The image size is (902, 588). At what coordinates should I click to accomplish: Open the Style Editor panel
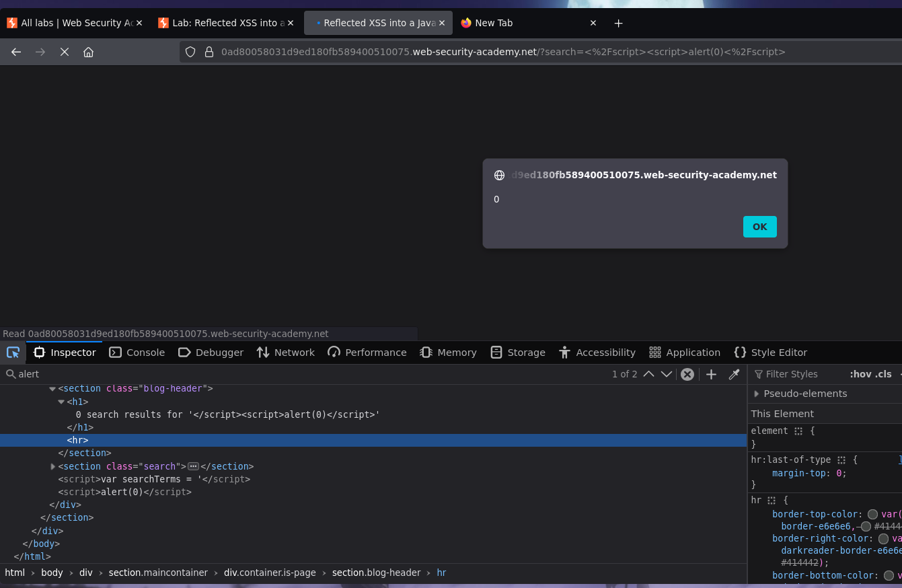(x=770, y=353)
